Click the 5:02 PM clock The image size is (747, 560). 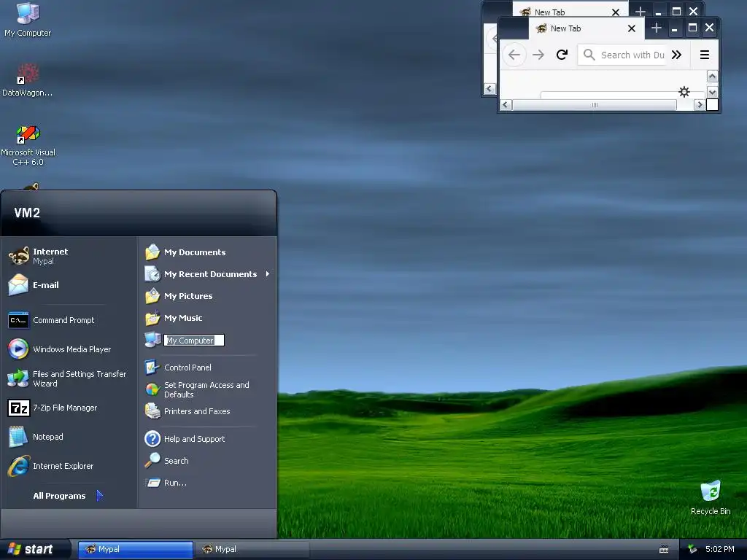719,550
